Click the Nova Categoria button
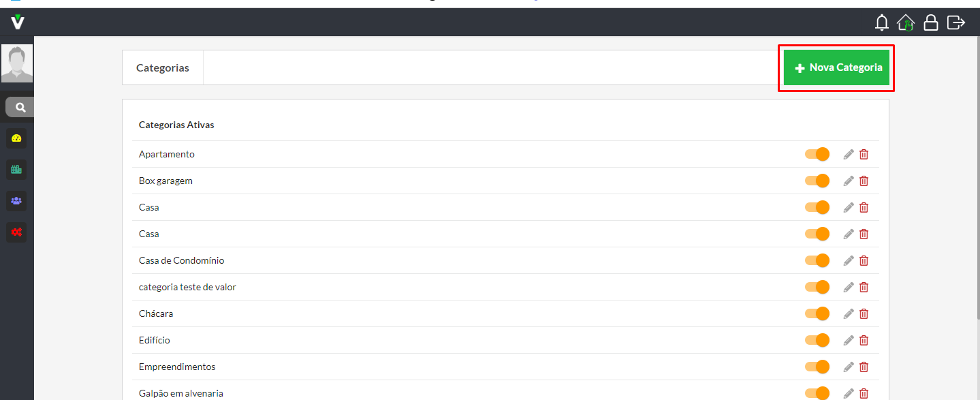Screen dimensions: 980x400 [836, 67]
